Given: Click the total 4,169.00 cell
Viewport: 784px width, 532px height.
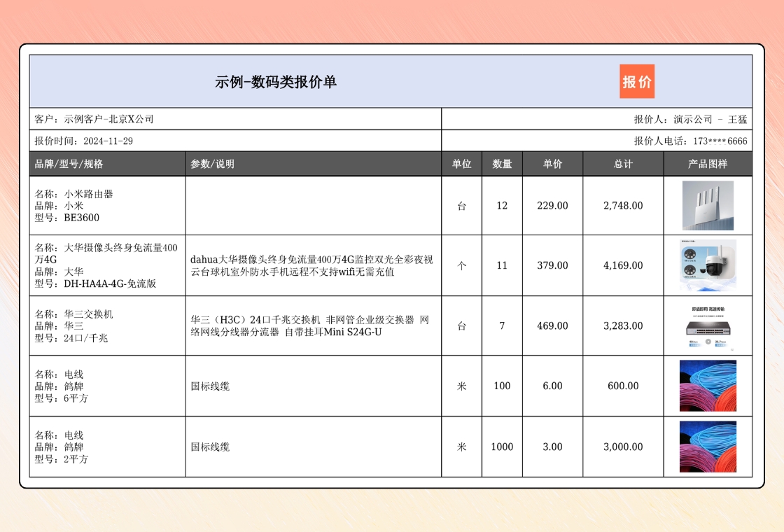Looking at the screenshot, I should coord(623,265).
